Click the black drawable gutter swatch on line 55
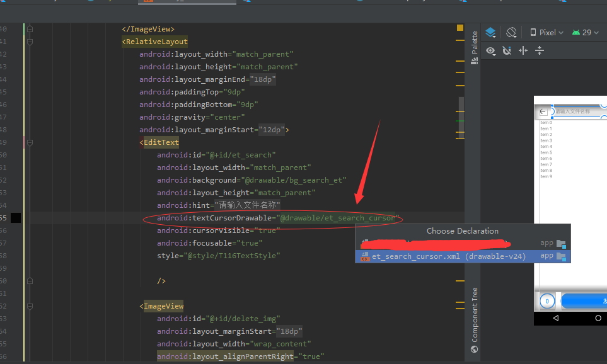This screenshot has width=607, height=364. 16,218
